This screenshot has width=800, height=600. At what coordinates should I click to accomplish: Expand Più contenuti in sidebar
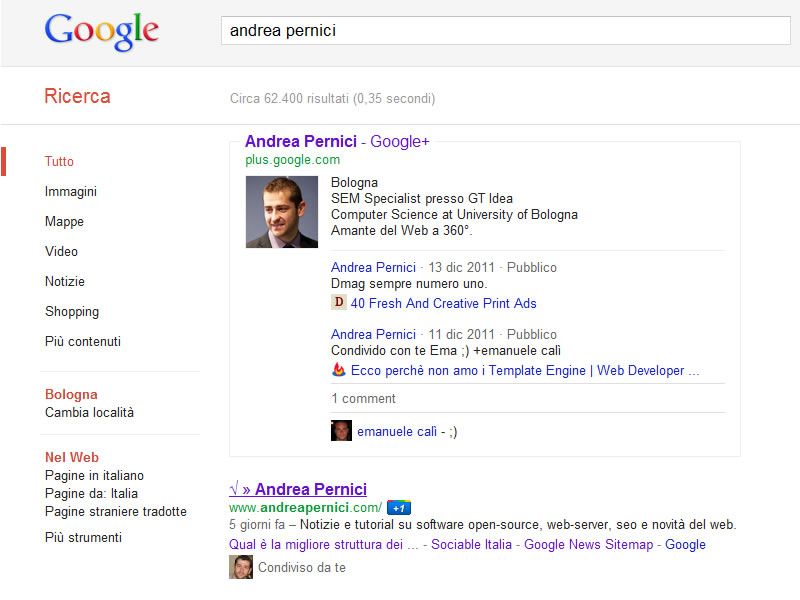(83, 341)
